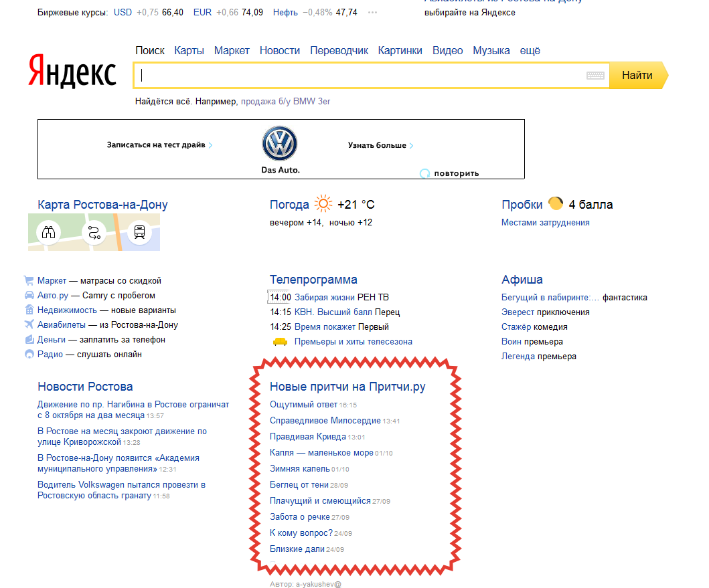Expand more exchange rates via three dots

pyautogui.click(x=373, y=13)
